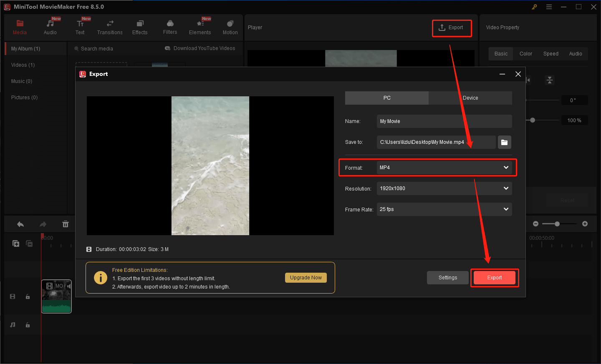This screenshot has height=364, width=601.
Task: Select the Motion feature
Action: (x=230, y=27)
